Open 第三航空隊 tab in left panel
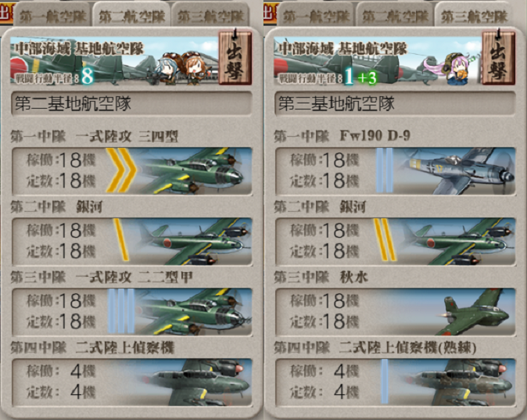 (211, 15)
